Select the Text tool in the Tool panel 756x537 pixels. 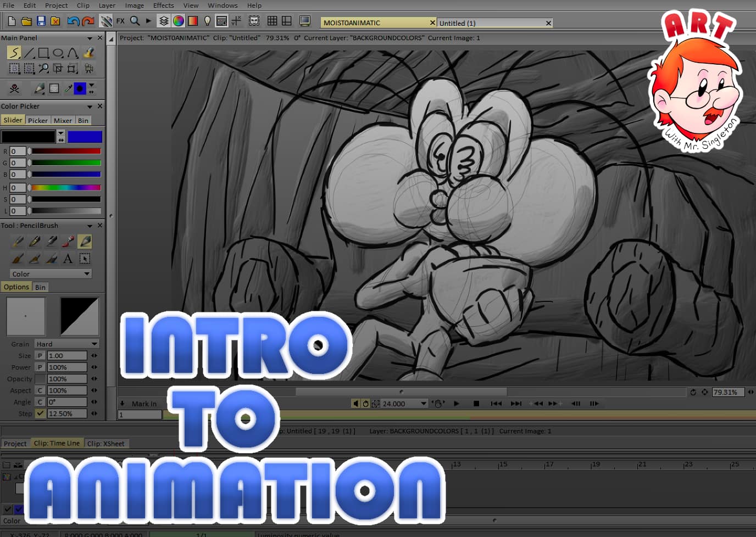pos(68,258)
